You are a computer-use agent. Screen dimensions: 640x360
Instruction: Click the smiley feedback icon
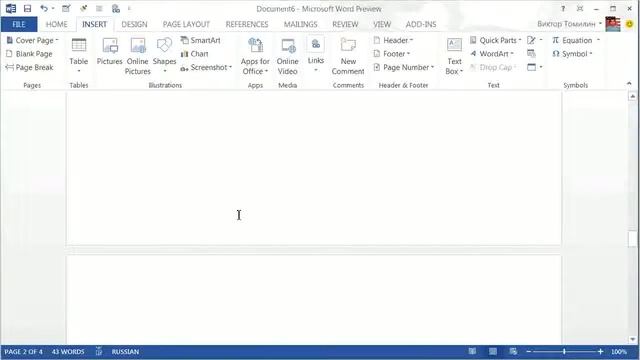coord(629,24)
